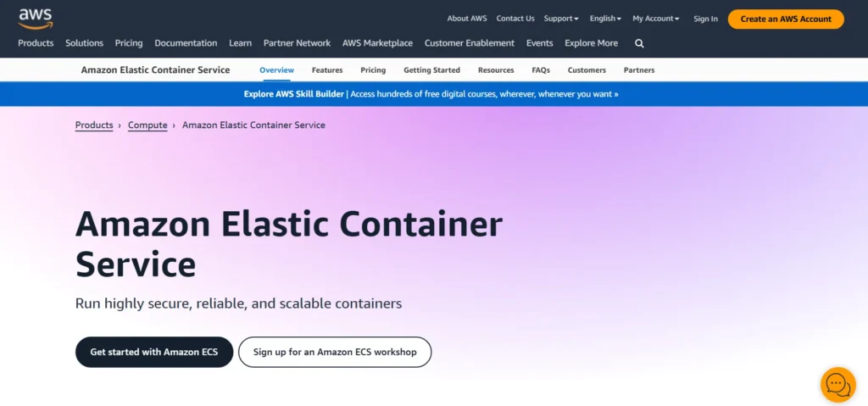
Task: Open the Products menu
Action: (x=36, y=42)
